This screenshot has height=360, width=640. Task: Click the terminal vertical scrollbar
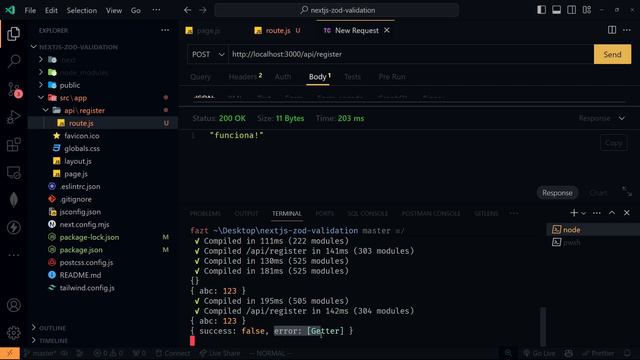coord(543,327)
